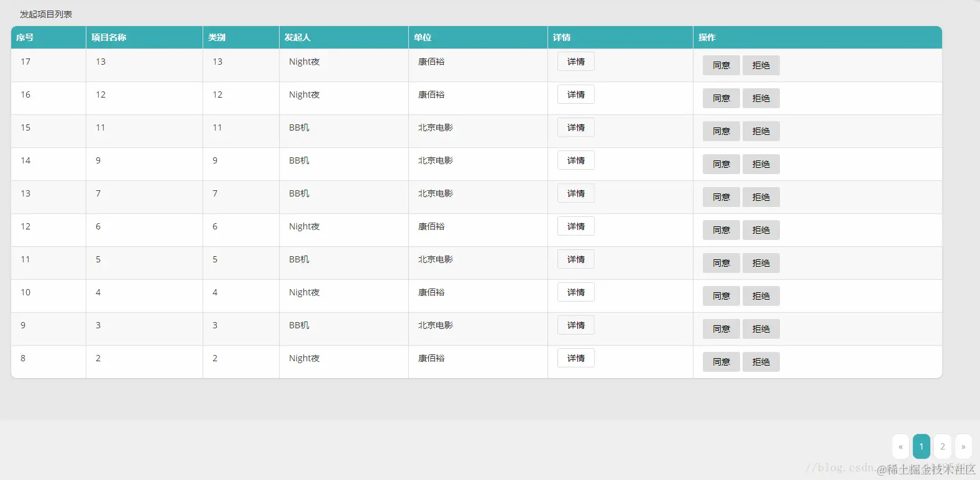Click 同意 for row 8
This screenshot has height=480, width=980.
click(x=721, y=362)
